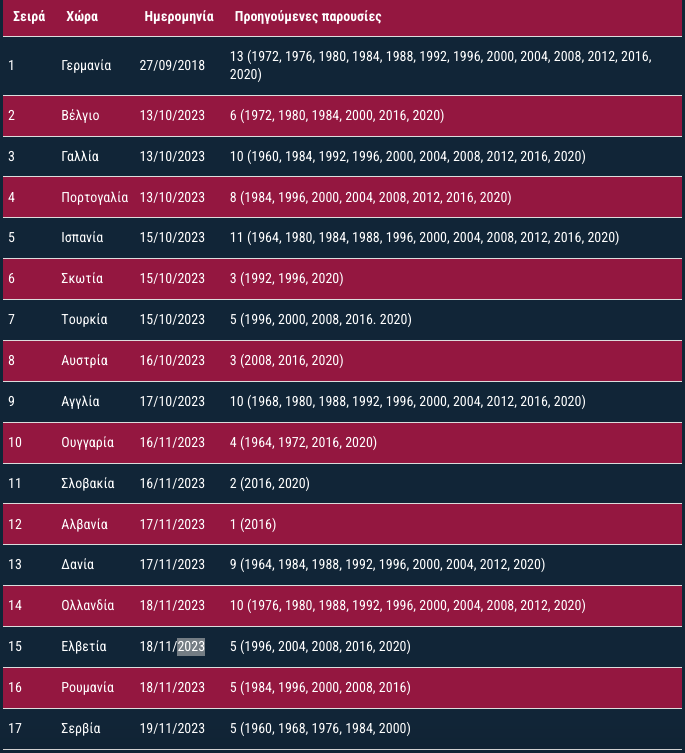Click the Προηγούμενες παρουσίες column header
This screenshot has height=753, width=685.
308,17
